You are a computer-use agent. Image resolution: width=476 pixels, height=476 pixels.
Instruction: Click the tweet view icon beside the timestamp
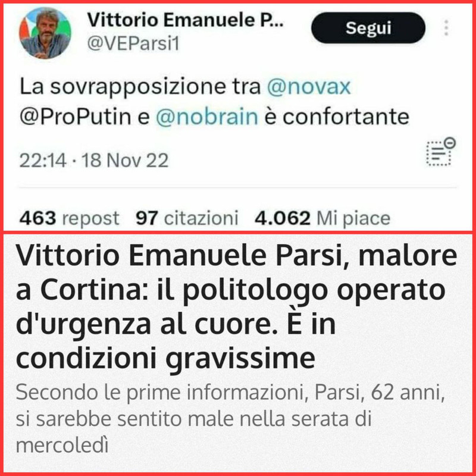click(441, 152)
